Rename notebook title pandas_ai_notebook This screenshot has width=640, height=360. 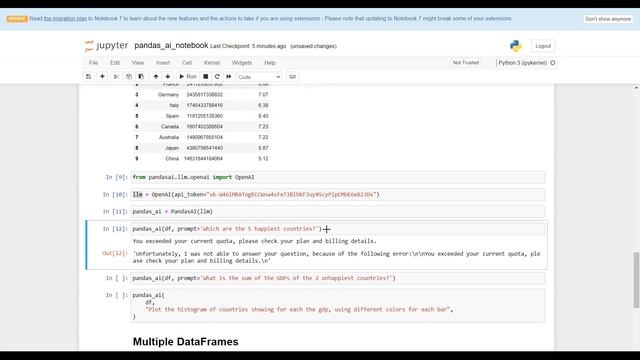(x=171, y=46)
